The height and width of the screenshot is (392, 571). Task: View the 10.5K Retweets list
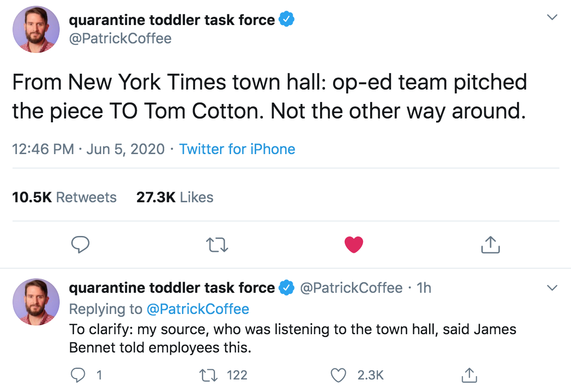click(x=64, y=197)
